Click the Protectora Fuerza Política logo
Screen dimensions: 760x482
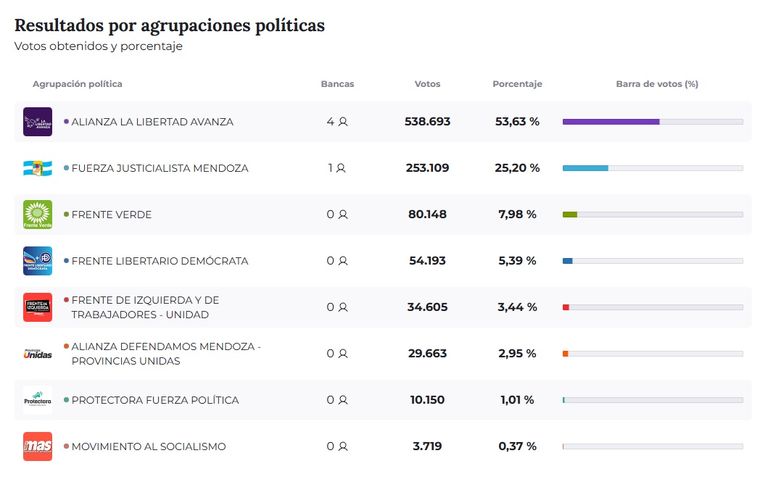pos(37,400)
